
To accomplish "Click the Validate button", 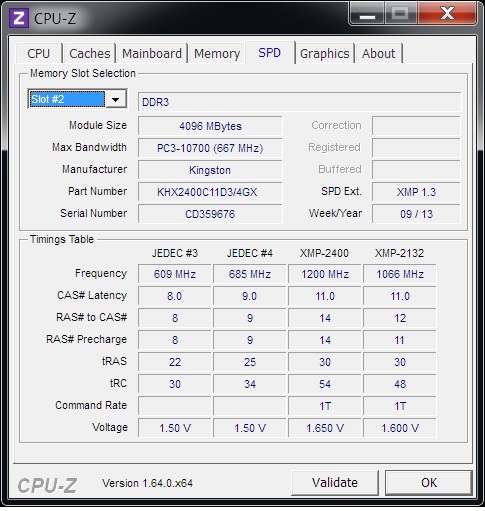I will [335, 482].
